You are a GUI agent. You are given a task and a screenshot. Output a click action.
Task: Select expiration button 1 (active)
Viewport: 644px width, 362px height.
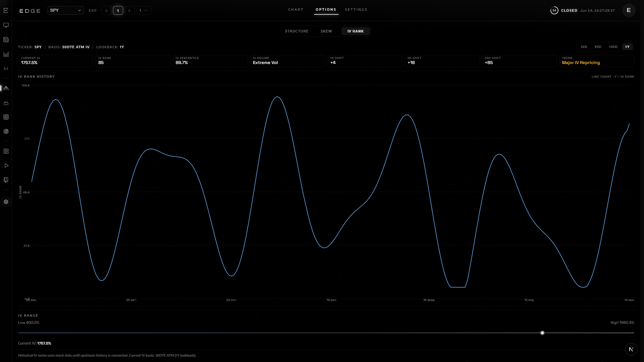118,11
